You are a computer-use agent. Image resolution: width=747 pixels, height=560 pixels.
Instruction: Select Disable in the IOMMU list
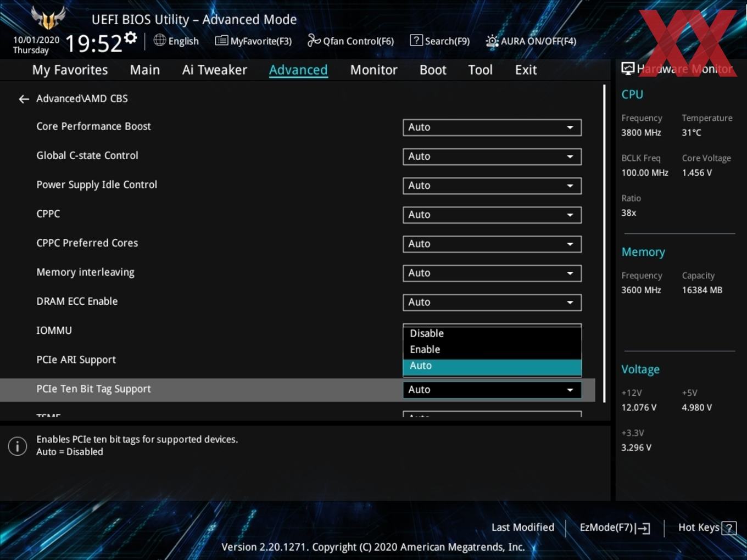coord(492,333)
